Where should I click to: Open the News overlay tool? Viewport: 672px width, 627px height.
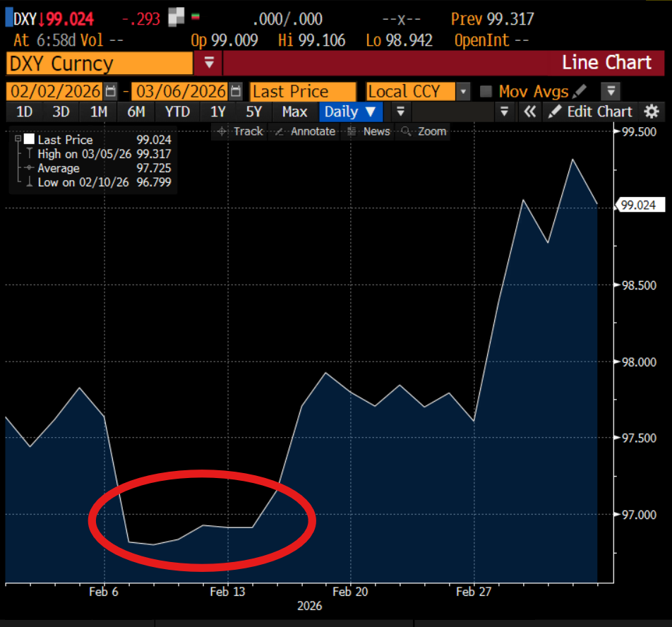pos(368,131)
